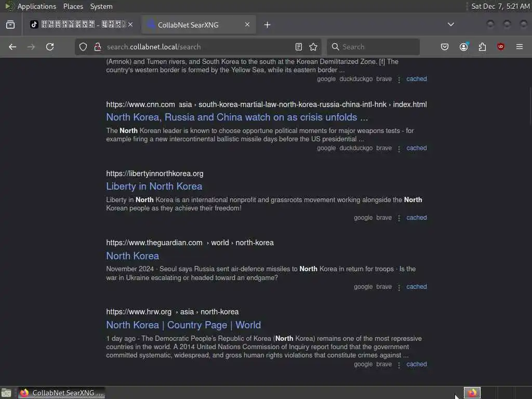
Task: Open the Liberty in North Korea result
Action: [x=154, y=187]
